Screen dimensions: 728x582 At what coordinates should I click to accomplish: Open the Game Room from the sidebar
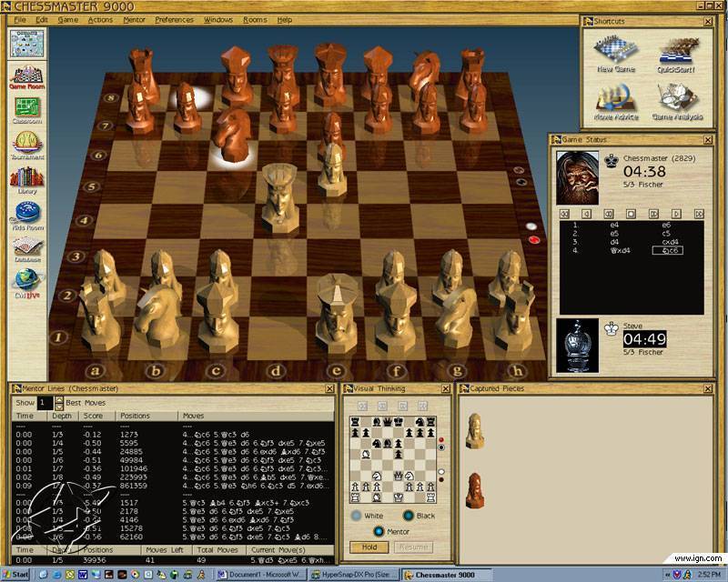tap(27, 77)
